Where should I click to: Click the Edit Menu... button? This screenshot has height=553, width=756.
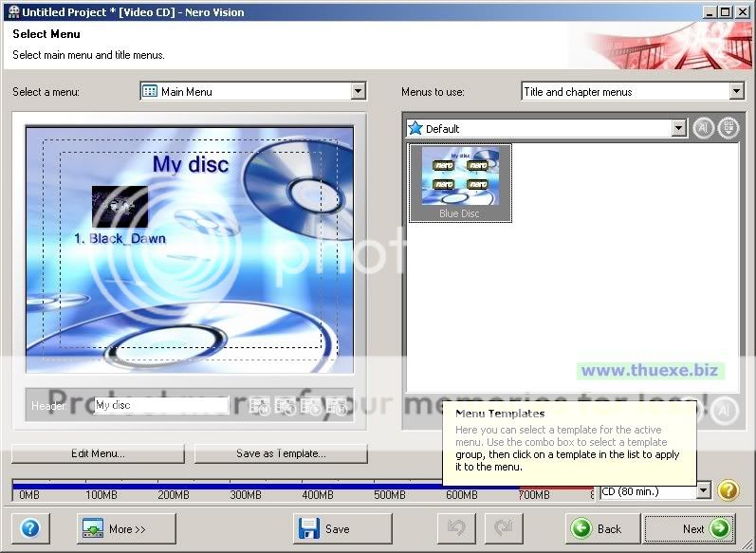(98, 453)
